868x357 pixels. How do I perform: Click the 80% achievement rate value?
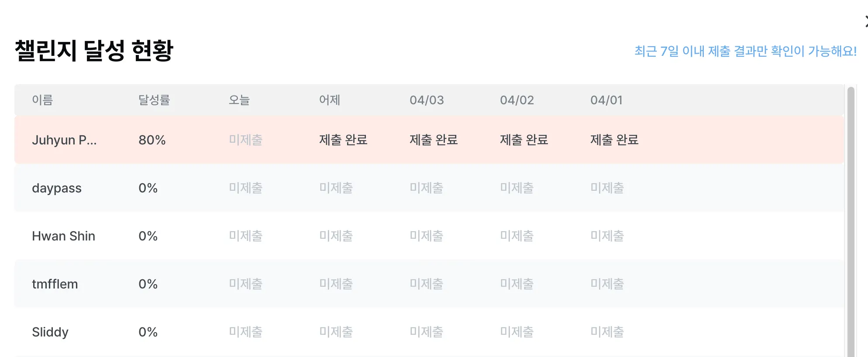click(x=152, y=140)
